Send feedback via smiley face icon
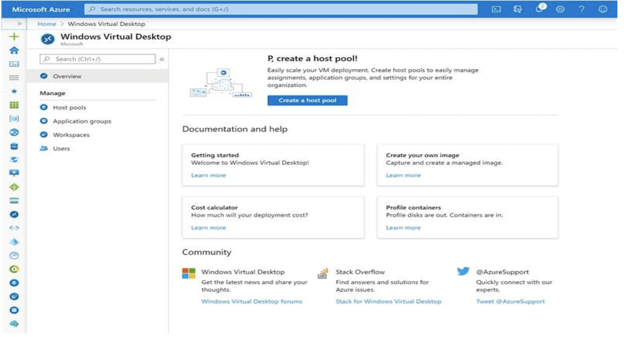 (603, 9)
